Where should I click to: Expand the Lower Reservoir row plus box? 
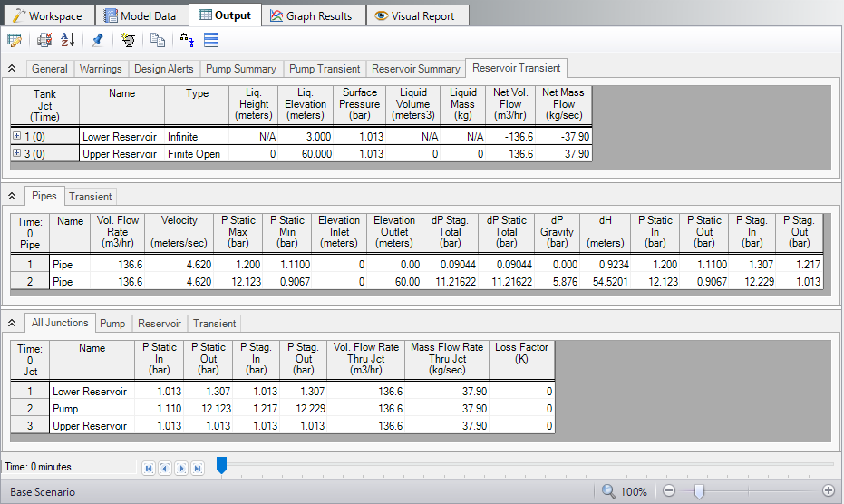pos(17,136)
